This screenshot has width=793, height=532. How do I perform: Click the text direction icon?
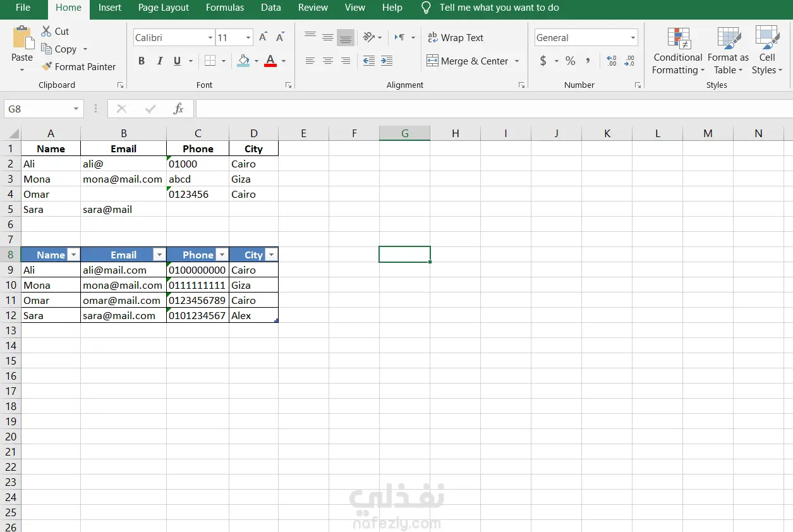tap(399, 37)
